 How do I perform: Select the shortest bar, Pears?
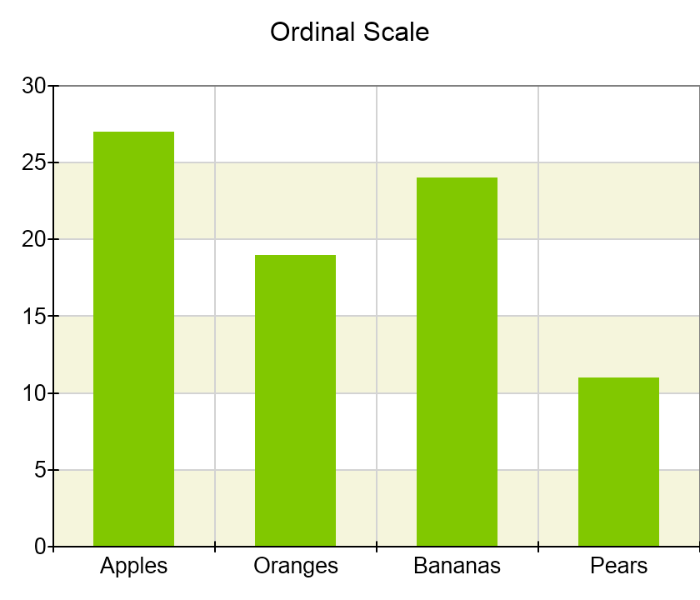click(x=618, y=462)
